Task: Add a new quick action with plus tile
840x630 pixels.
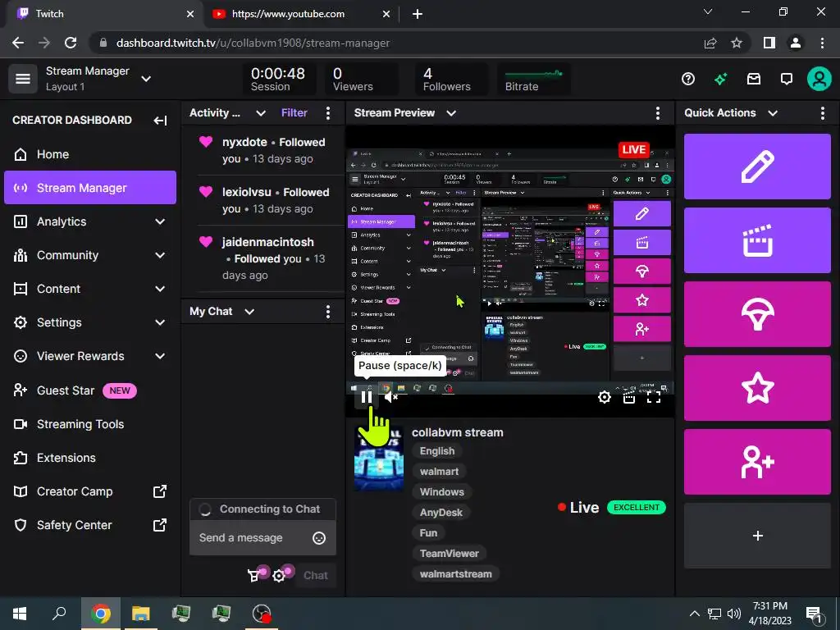Action: [x=757, y=536]
